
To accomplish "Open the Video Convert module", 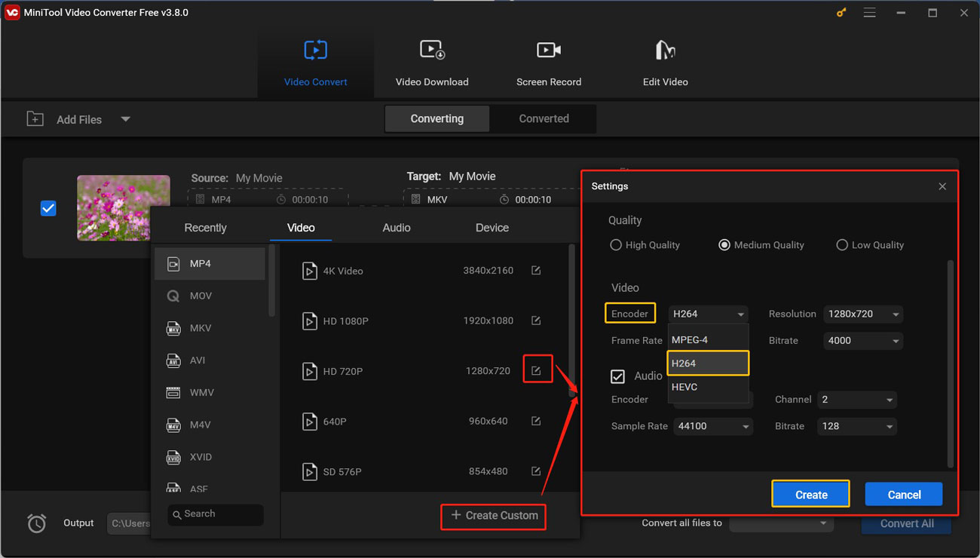I will [315, 63].
